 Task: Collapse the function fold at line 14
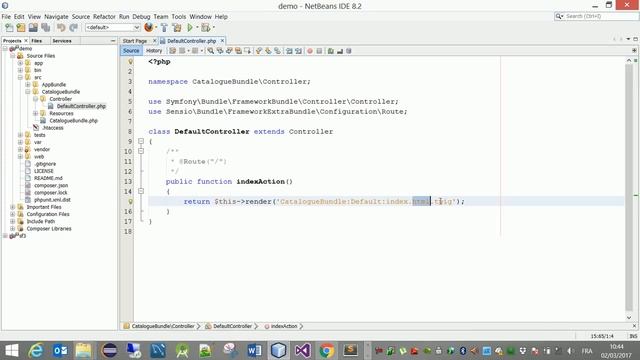click(141, 191)
